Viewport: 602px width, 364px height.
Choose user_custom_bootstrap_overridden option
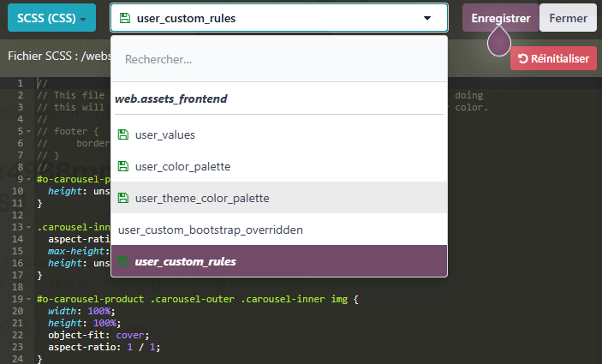[x=278, y=230]
